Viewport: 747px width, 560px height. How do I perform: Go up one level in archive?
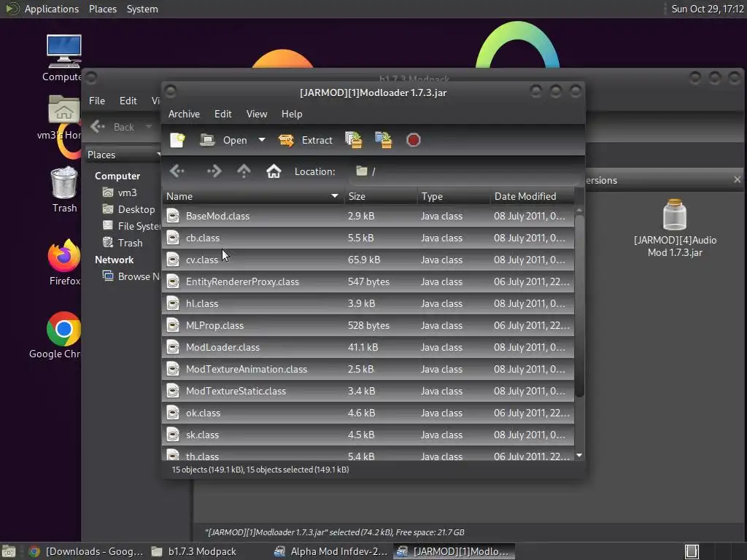point(244,171)
